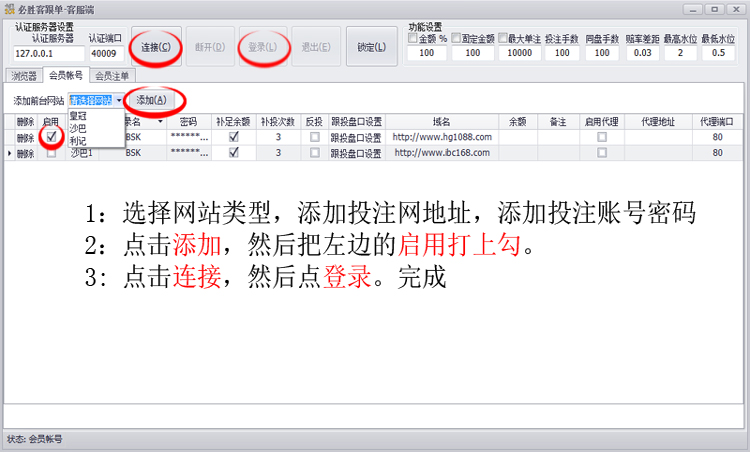Click the 密码 column header
Screen dimensions: 750x453
[x=188, y=122]
